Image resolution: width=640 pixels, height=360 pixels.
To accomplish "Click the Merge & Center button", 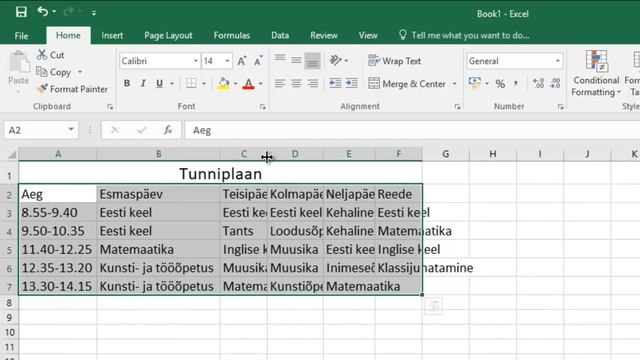I will pyautogui.click(x=407, y=84).
